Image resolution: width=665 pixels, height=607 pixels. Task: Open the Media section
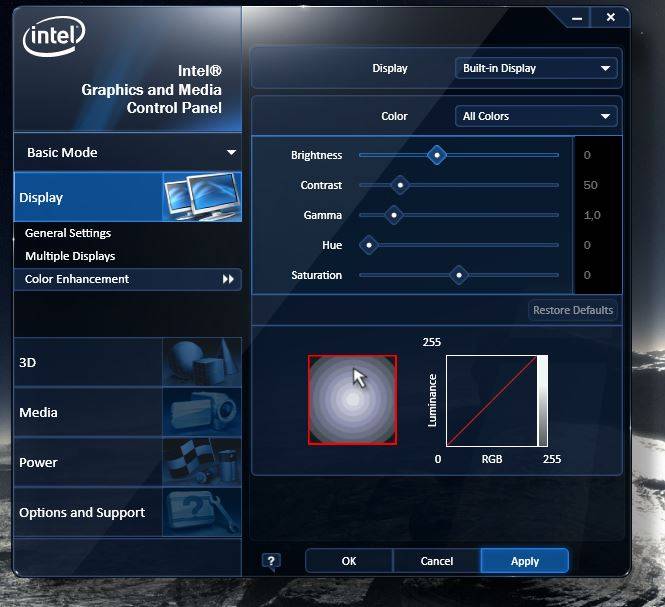(x=128, y=412)
